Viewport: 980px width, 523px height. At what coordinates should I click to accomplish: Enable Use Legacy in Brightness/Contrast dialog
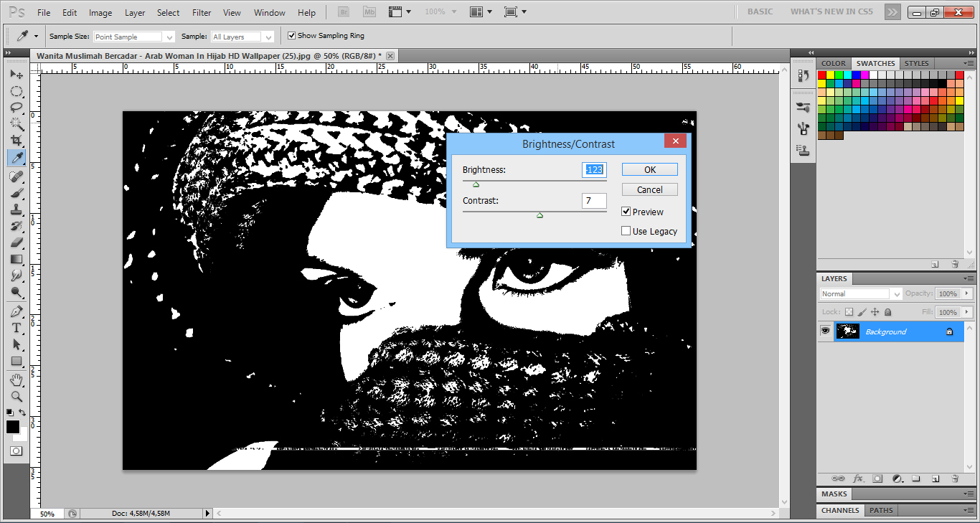tap(626, 230)
